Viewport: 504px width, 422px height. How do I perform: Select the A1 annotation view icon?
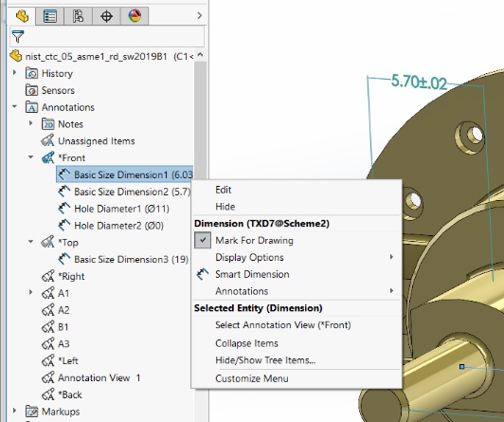[48, 293]
